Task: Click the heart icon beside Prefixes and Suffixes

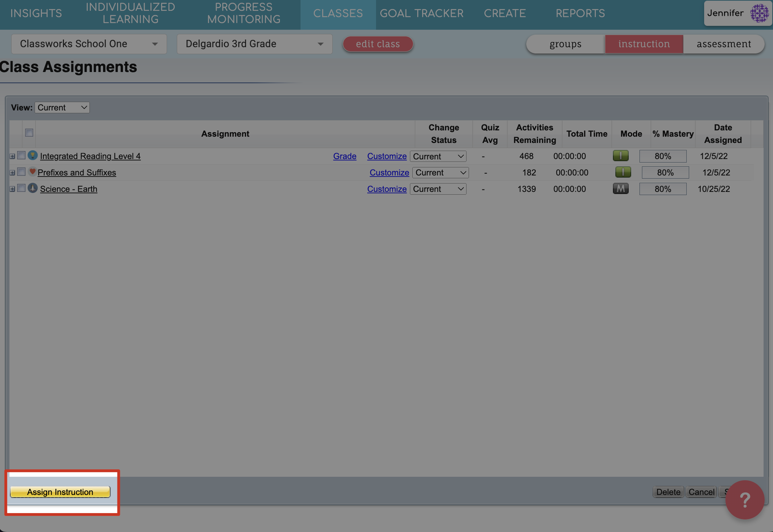Action: tap(32, 172)
